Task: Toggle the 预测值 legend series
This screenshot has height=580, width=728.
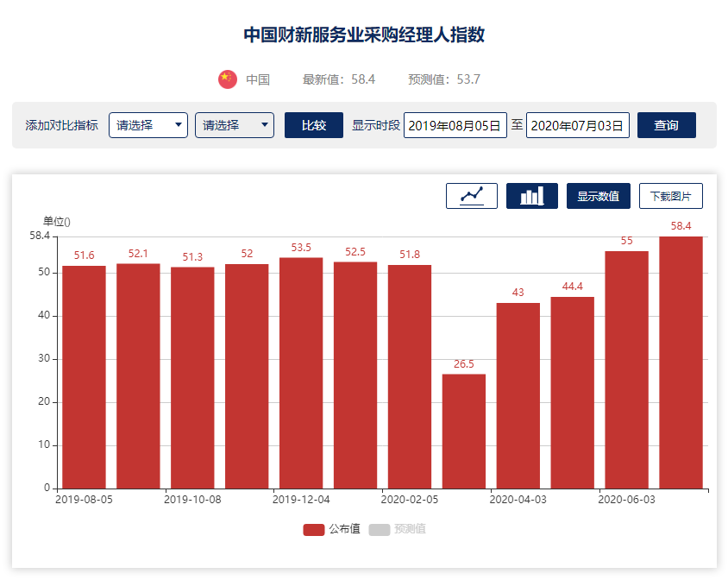Action: pos(397,529)
